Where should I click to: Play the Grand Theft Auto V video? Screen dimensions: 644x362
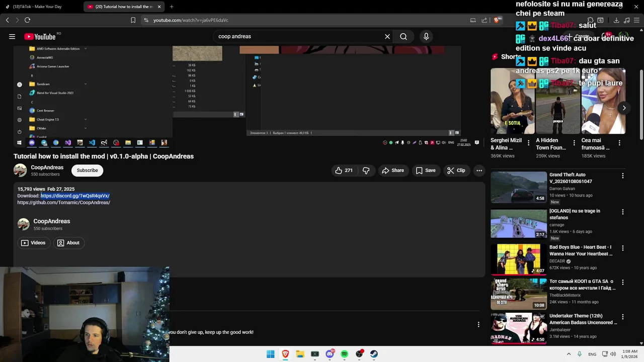pyautogui.click(x=519, y=187)
